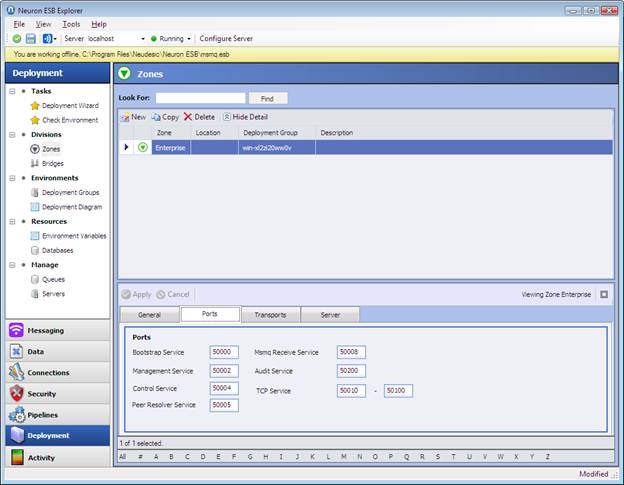The image size is (624, 485).
Task: Open the View menu
Action: coord(43,24)
